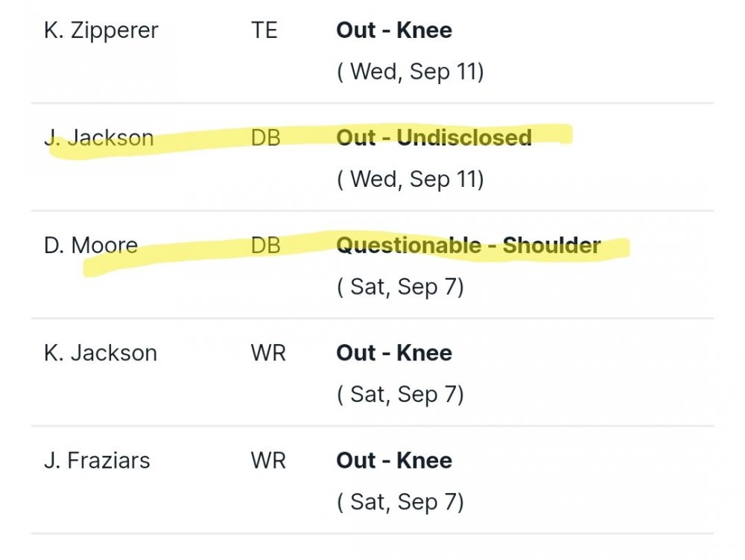This screenshot has width=745, height=560.
Task: Open J. Fraziars player name
Action: pos(97,460)
